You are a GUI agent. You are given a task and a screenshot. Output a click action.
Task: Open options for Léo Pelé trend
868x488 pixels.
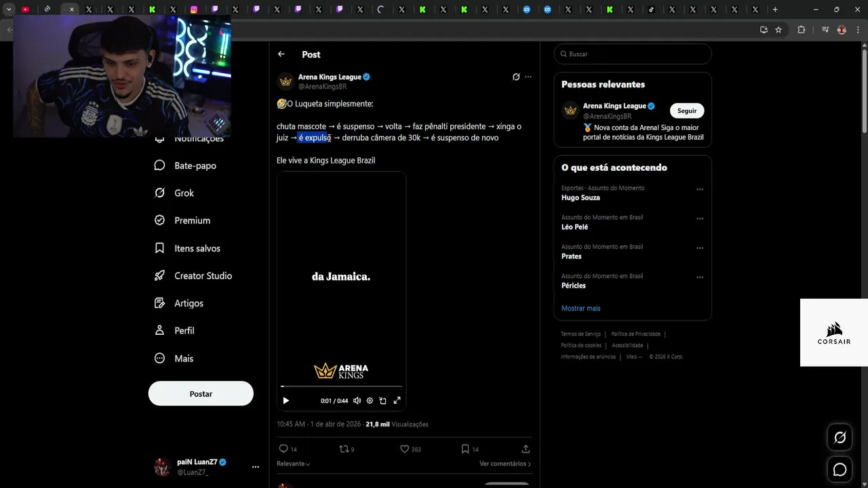click(x=700, y=219)
